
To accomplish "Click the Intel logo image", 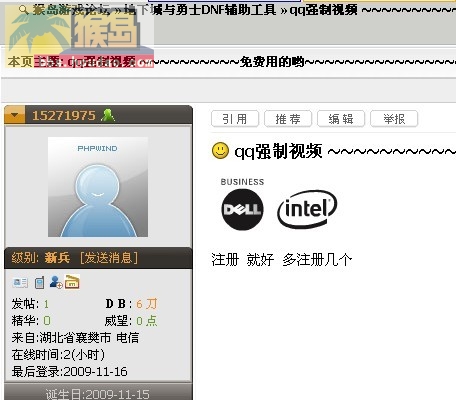I will [x=307, y=209].
